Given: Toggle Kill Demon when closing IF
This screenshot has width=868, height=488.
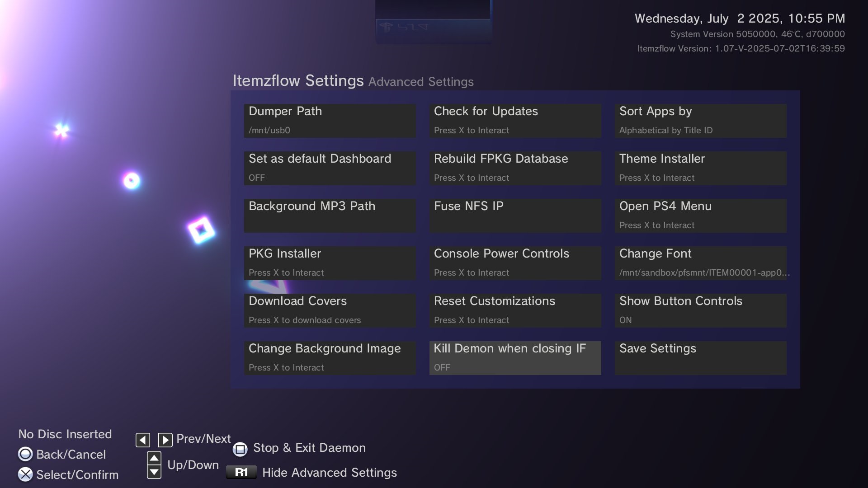Looking at the screenshot, I should pos(515,357).
